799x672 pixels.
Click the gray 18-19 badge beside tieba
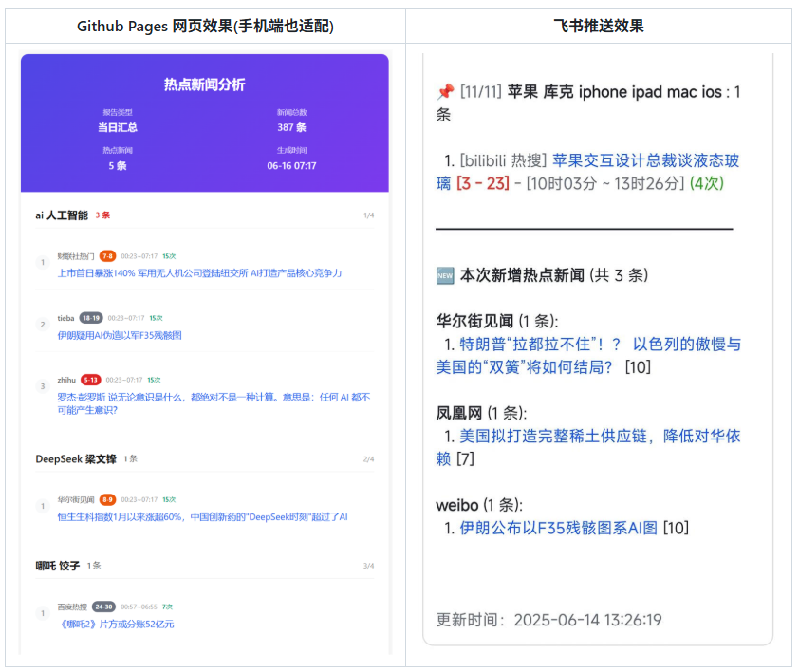coord(91,318)
